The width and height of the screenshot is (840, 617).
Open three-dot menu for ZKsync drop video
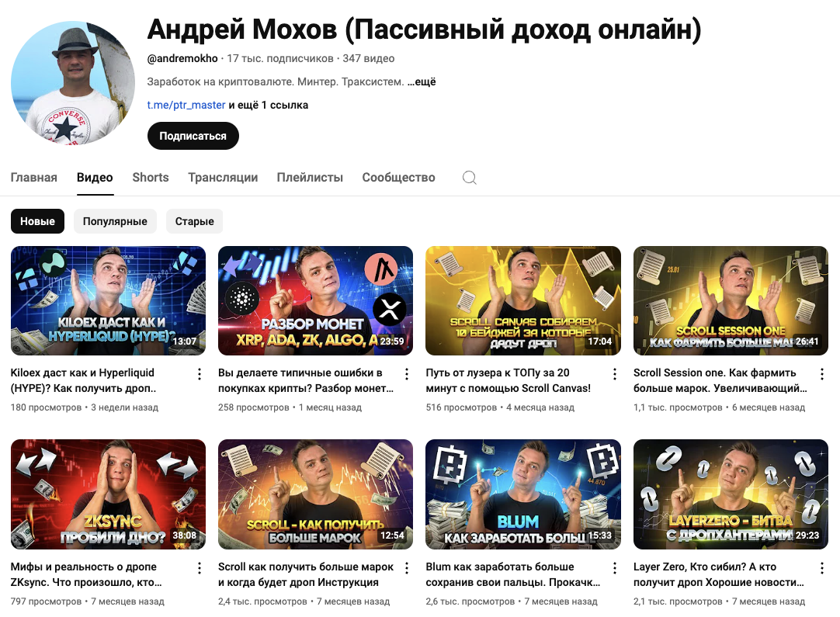[x=200, y=568]
